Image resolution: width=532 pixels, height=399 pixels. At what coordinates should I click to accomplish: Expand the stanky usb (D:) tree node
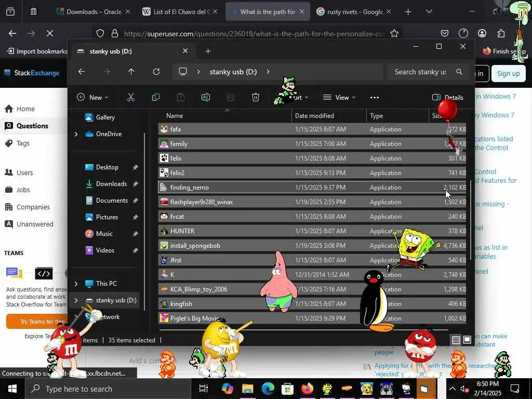76,300
